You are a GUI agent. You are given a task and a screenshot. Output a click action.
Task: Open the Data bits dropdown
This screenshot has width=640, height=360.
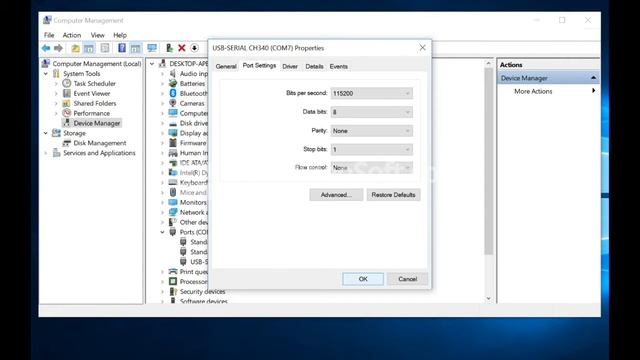point(371,112)
